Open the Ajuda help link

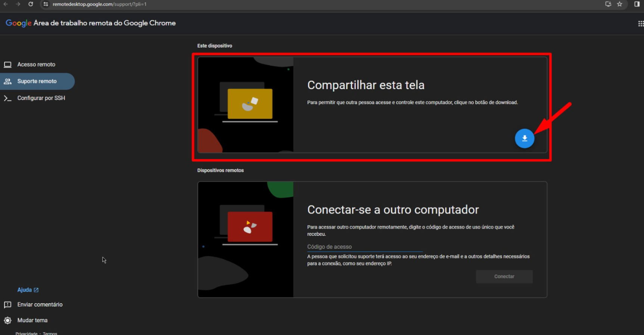(x=25, y=290)
